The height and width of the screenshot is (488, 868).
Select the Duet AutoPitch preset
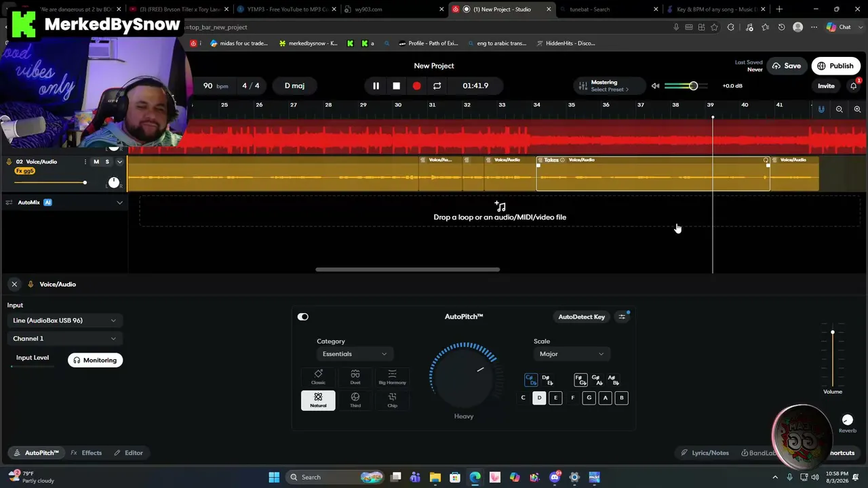coord(355,378)
